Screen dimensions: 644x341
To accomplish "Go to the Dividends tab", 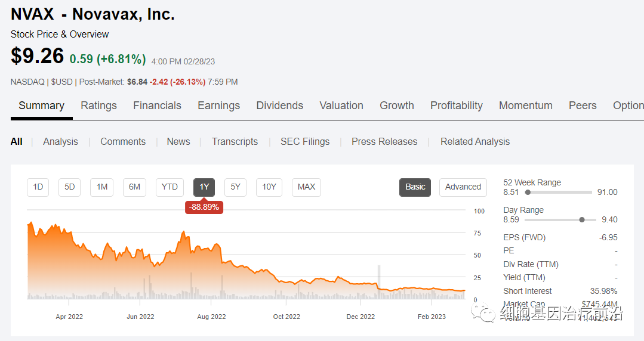I will click(x=279, y=106).
